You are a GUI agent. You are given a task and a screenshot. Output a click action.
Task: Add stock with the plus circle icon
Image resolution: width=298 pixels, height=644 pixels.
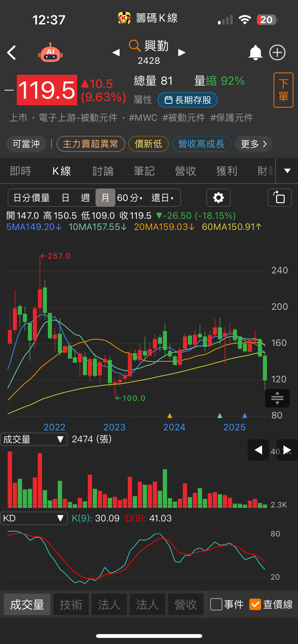(x=277, y=53)
